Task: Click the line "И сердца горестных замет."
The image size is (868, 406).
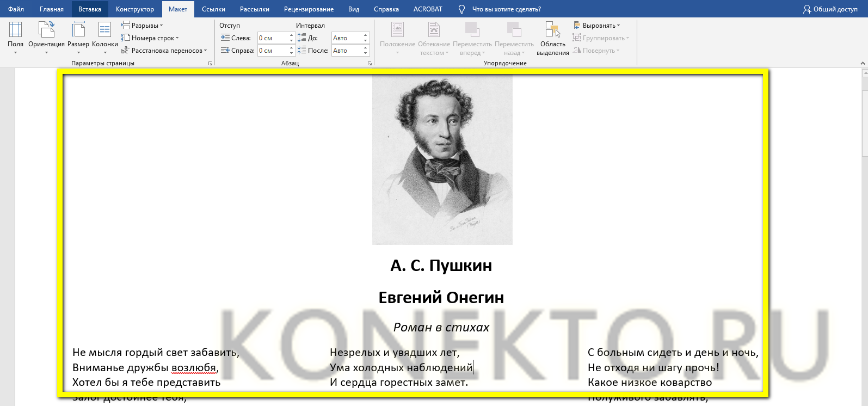Action: point(399,383)
